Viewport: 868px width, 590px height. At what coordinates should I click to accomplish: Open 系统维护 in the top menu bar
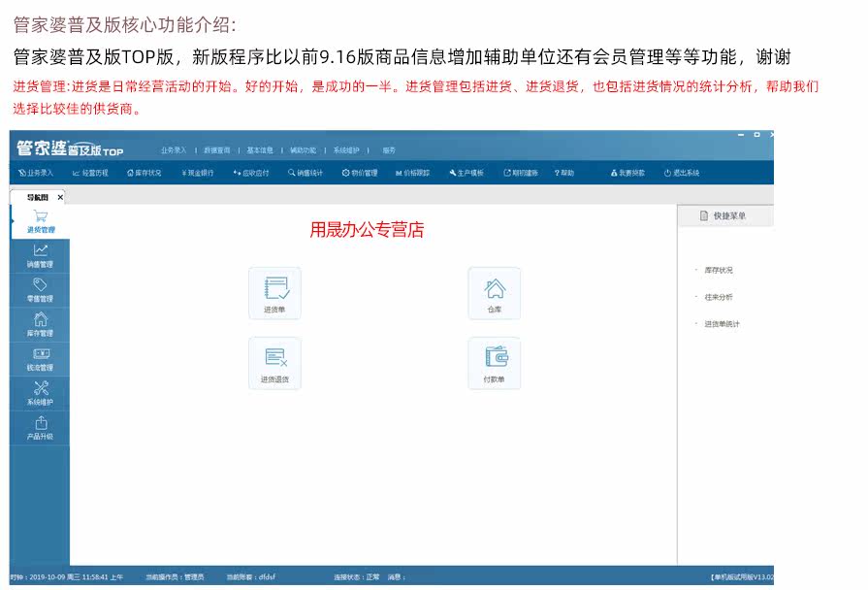pos(346,150)
